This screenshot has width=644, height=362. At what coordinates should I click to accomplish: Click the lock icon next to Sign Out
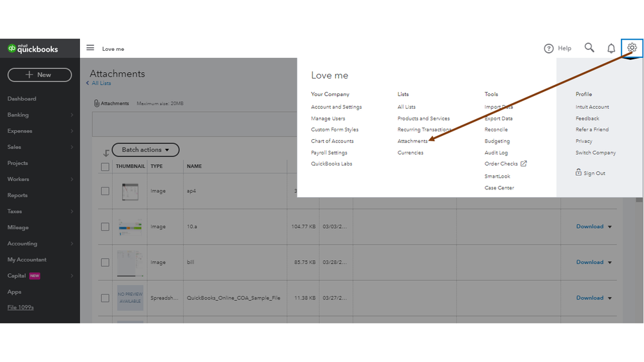pos(578,173)
